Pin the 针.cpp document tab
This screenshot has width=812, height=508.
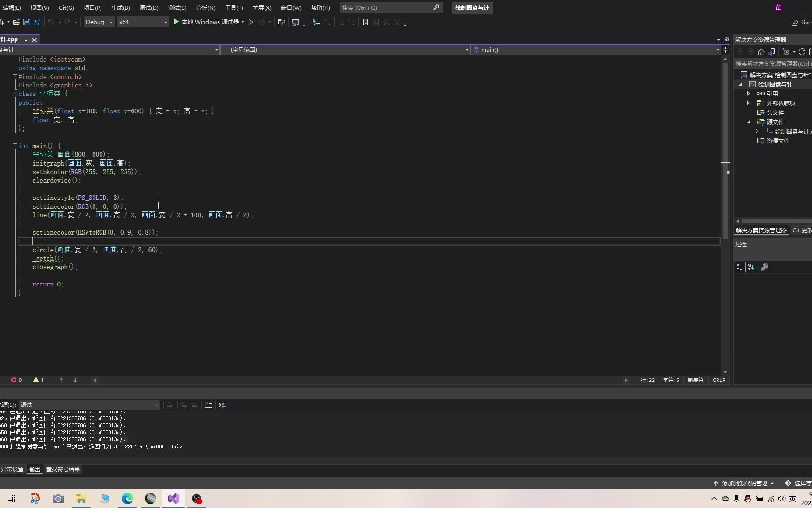pos(25,40)
